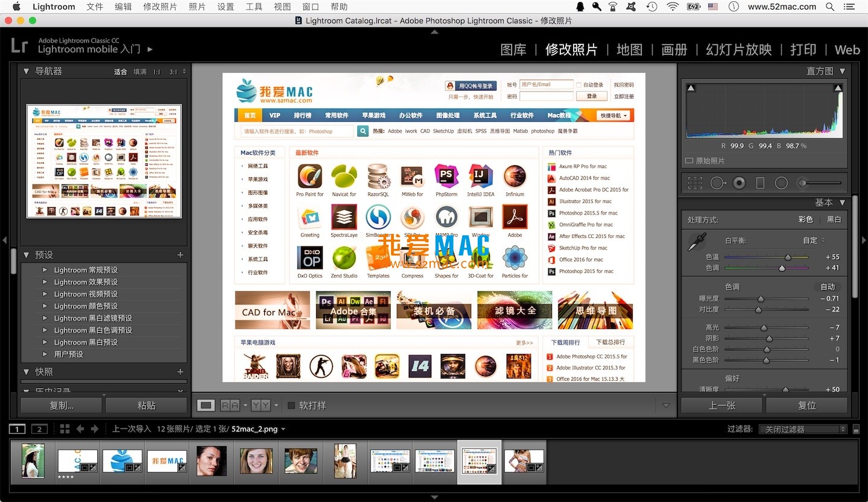
Task: Expand Lightroom 常规预设 folder
Action: 45,270
